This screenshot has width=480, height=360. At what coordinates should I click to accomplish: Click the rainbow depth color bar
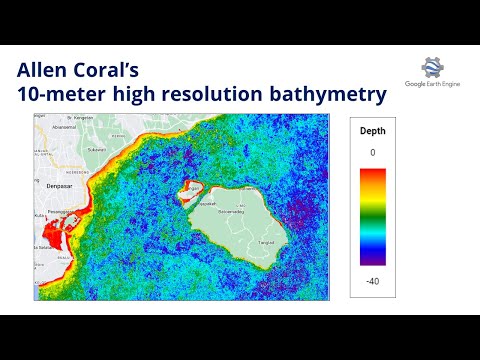(373, 217)
